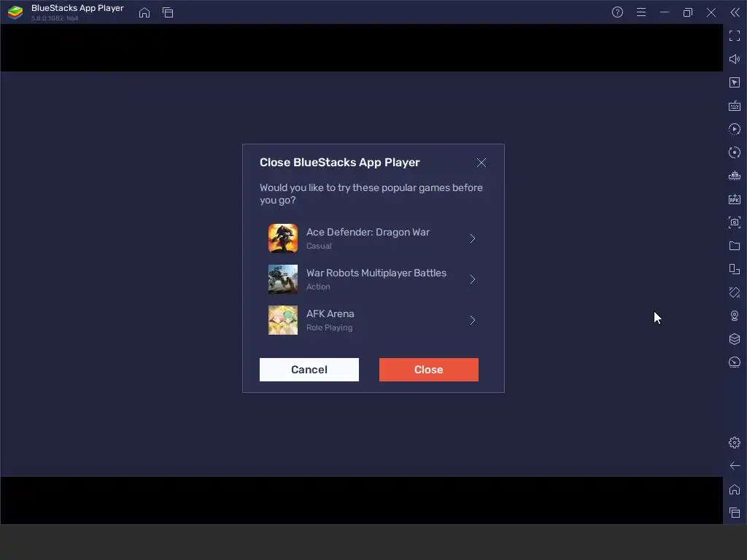The width and height of the screenshot is (747, 560).
Task: Click the BlueStacks logo in title bar
Action: (x=15, y=12)
